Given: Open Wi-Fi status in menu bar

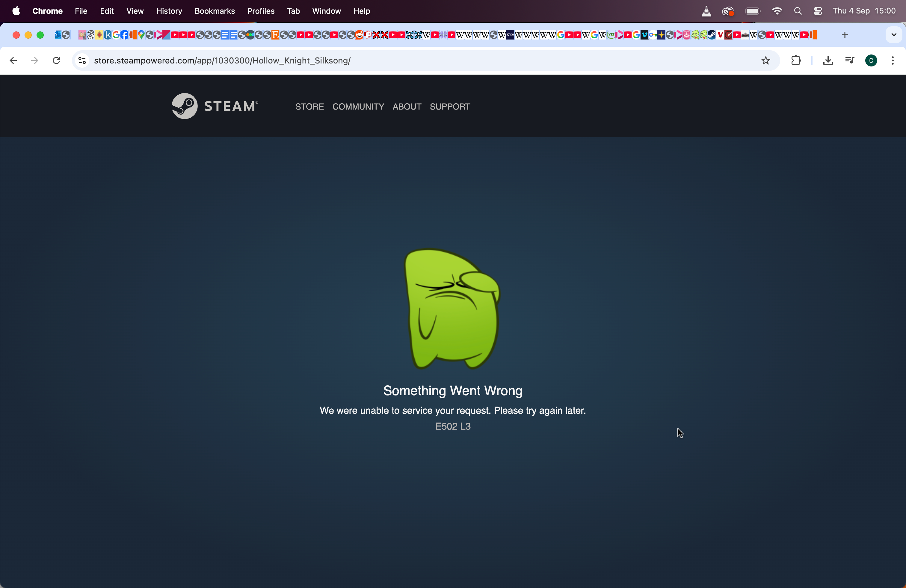Looking at the screenshot, I should (777, 11).
